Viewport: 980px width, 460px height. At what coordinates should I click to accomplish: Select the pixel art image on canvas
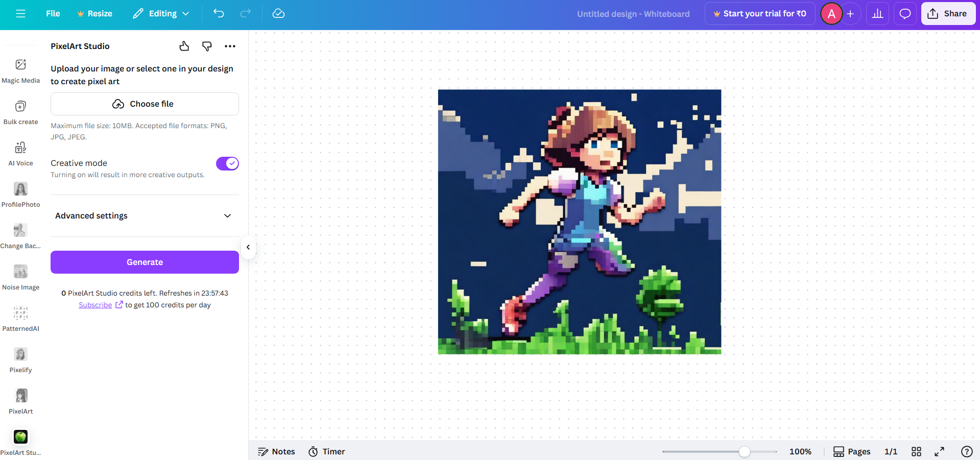pyautogui.click(x=580, y=222)
